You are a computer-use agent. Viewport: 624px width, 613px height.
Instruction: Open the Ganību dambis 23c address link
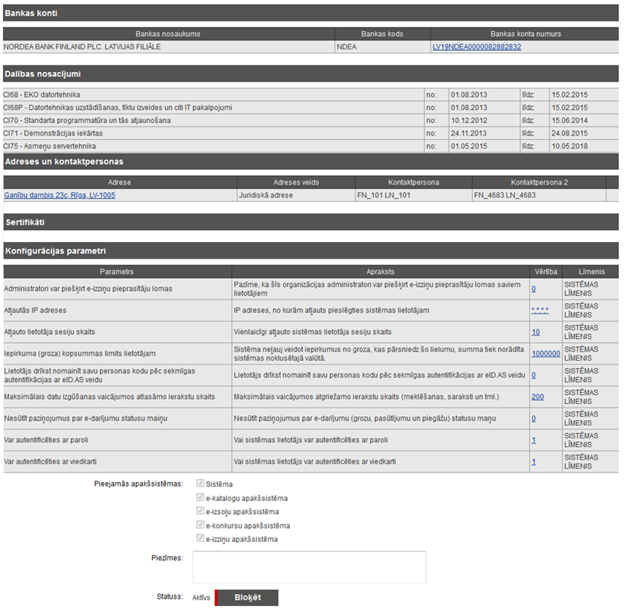pyautogui.click(x=60, y=195)
